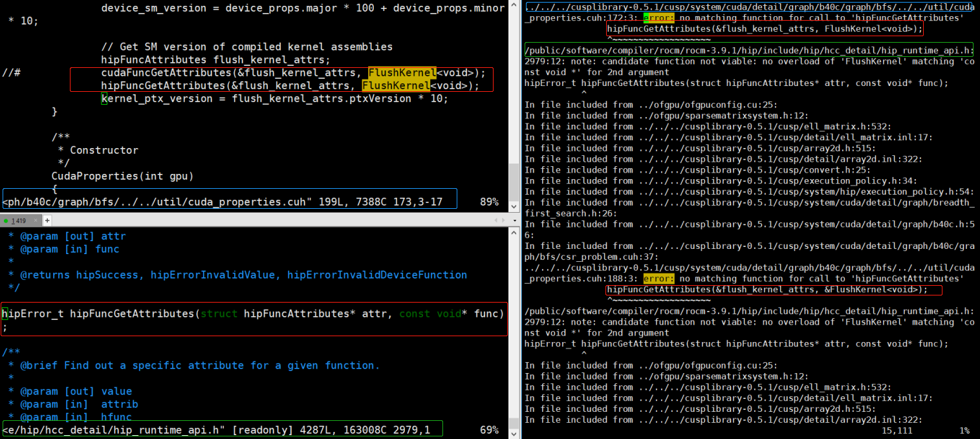Click scrollbar thumb in cuda_properties.cuh pane
Viewport: 980px width, 439px height.
click(514, 183)
